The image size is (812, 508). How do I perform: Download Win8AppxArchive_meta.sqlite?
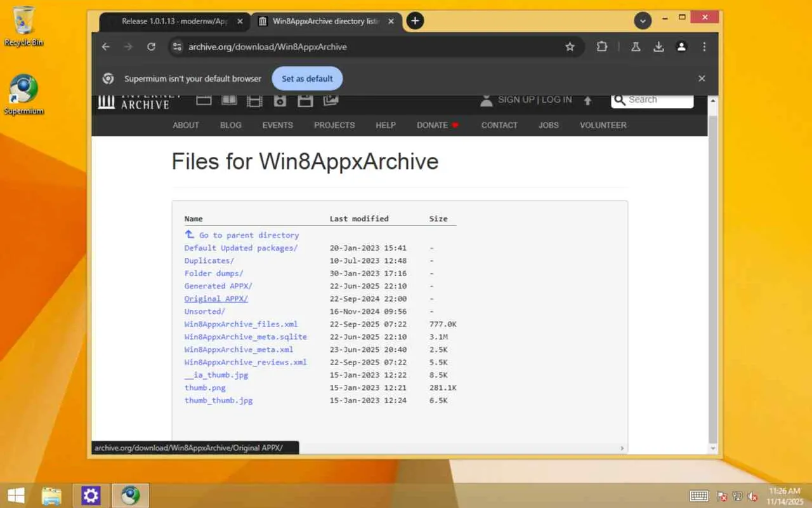coord(246,337)
